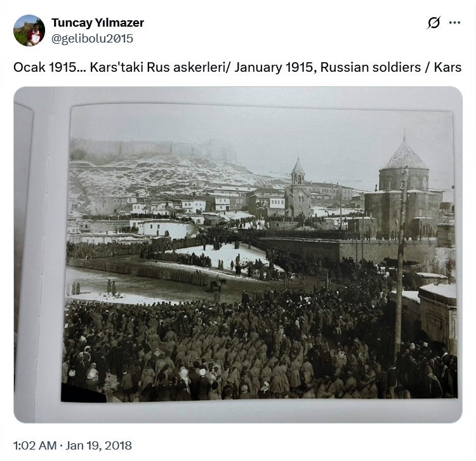Open the 1:02 AM timestamp link
The height and width of the screenshot is (461, 476).
click(35, 445)
